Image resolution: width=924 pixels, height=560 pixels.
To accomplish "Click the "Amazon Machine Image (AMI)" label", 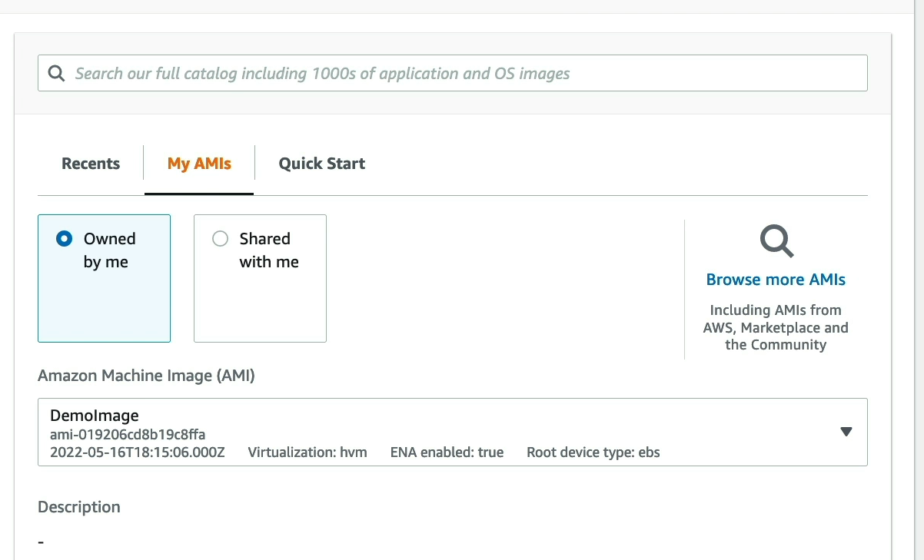I will (x=146, y=376).
